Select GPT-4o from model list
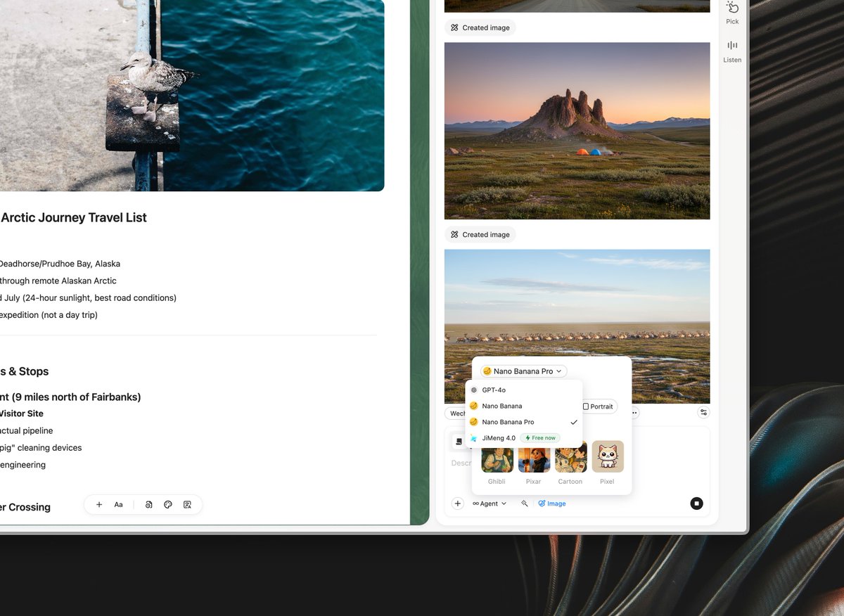 pos(524,390)
